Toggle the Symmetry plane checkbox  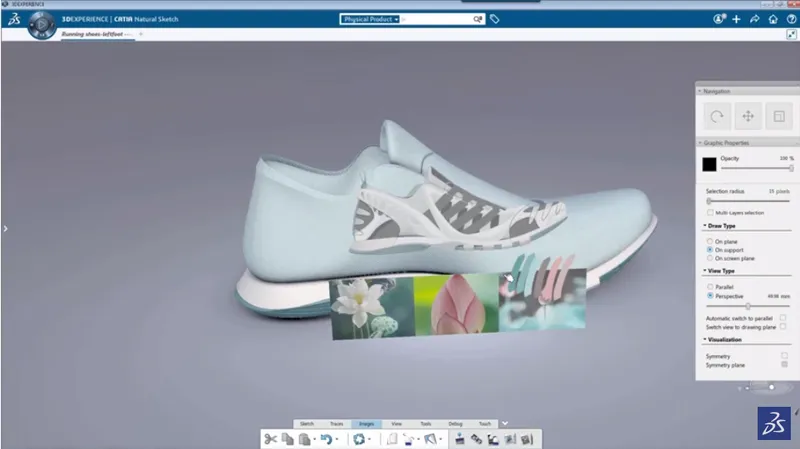(784, 364)
